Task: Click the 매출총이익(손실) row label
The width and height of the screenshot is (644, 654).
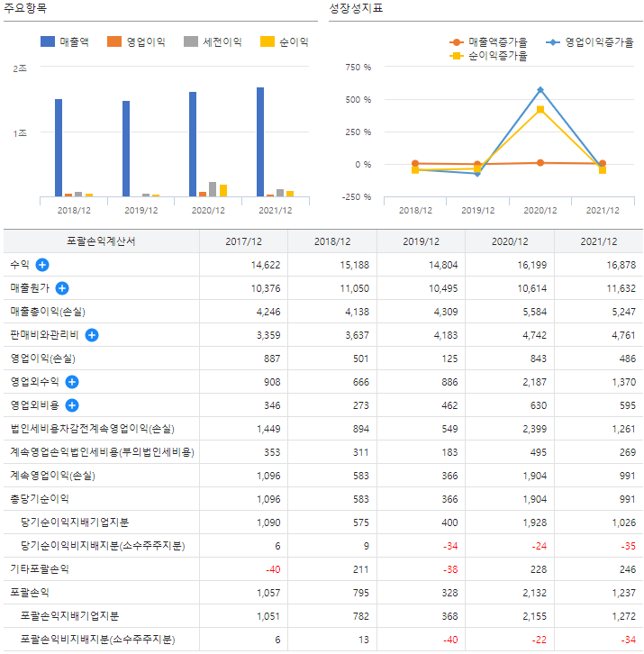Action: (x=48, y=312)
